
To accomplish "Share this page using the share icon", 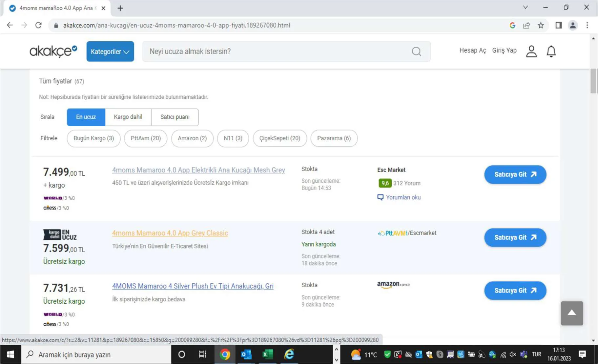I will point(526,25).
